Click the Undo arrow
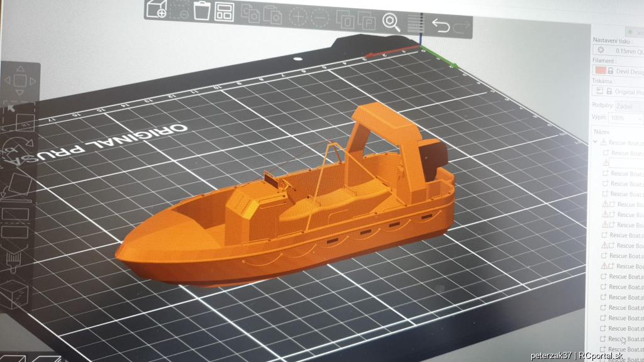 [x=440, y=26]
